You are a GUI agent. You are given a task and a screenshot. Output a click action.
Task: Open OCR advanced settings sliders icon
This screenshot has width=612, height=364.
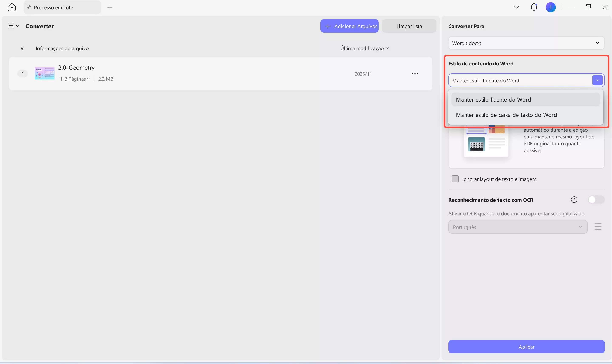click(598, 227)
